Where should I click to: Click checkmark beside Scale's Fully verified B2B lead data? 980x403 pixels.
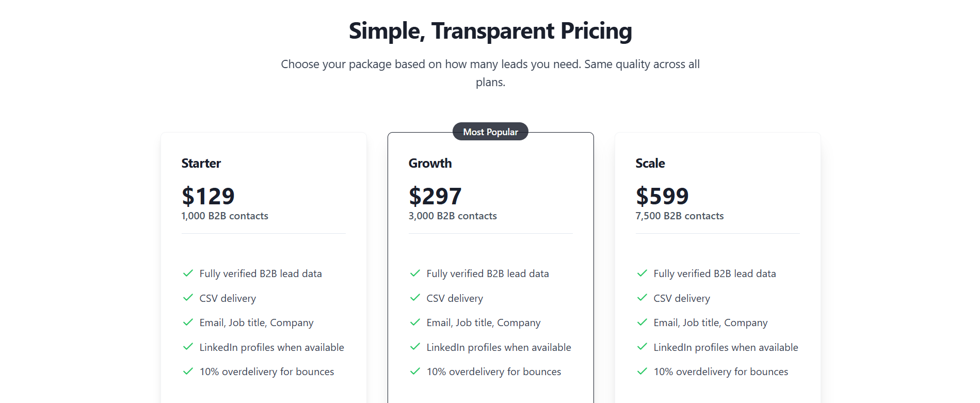tap(642, 273)
